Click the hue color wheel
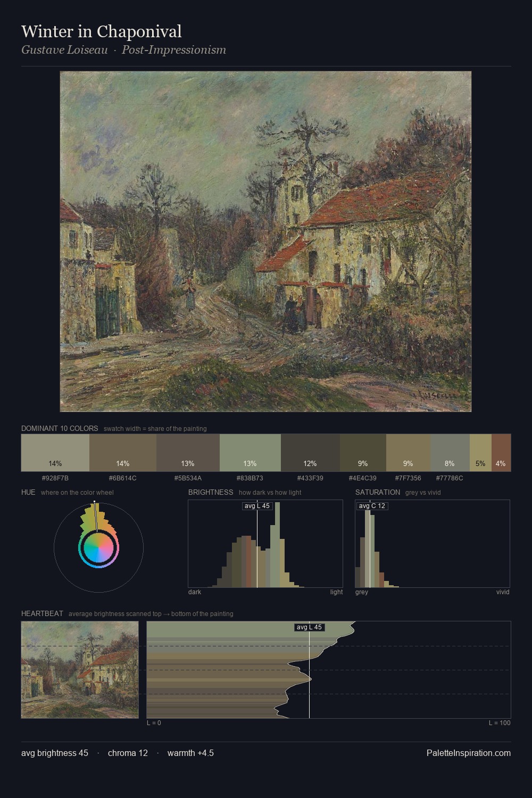 [x=98, y=547]
